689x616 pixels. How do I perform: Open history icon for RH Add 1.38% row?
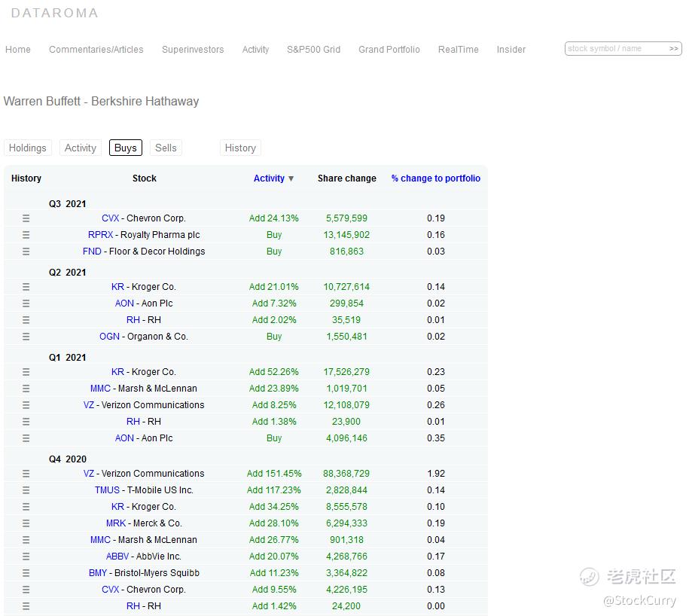(26, 422)
